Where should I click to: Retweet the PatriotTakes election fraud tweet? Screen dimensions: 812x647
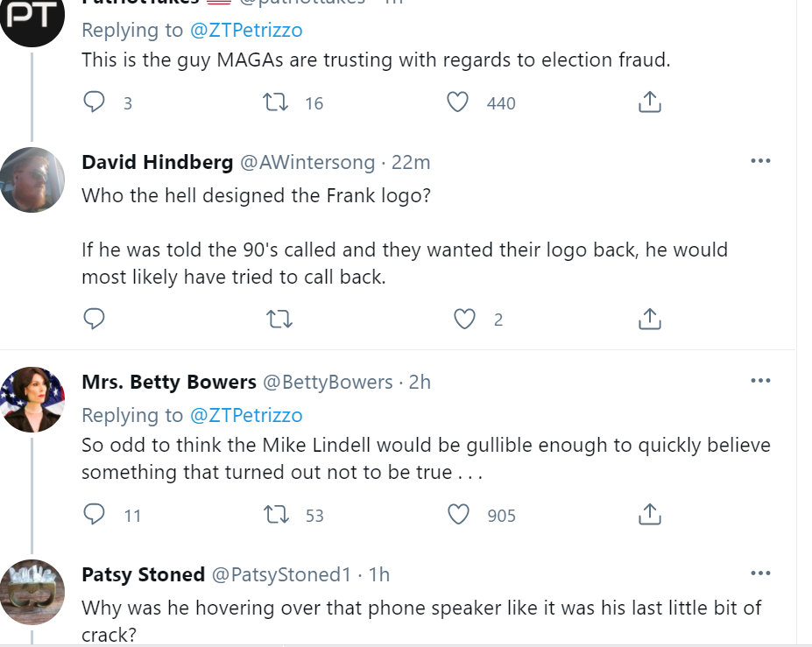(278, 102)
